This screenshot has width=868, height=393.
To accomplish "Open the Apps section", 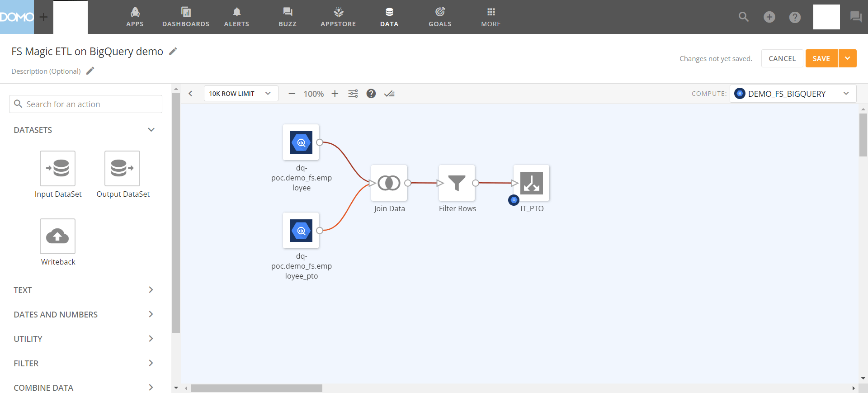I will [135, 17].
